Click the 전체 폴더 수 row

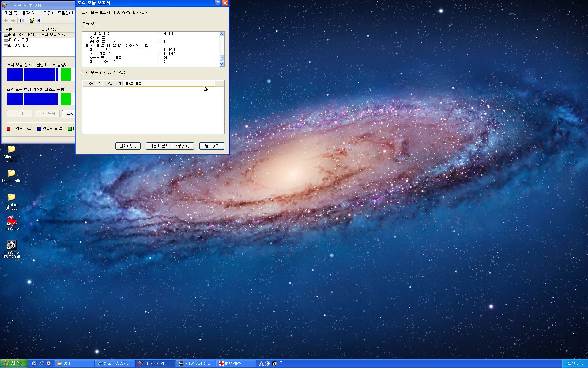[131, 33]
